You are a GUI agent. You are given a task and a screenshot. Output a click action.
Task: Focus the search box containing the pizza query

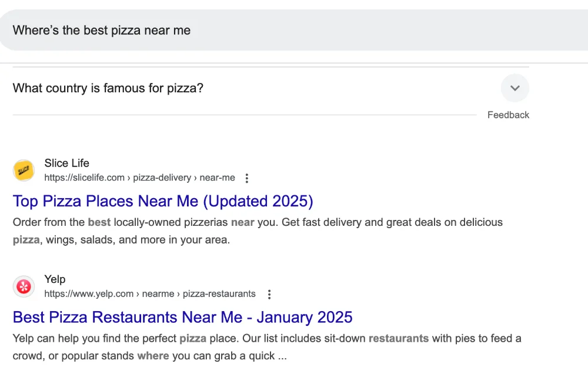(x=294, y=30)
